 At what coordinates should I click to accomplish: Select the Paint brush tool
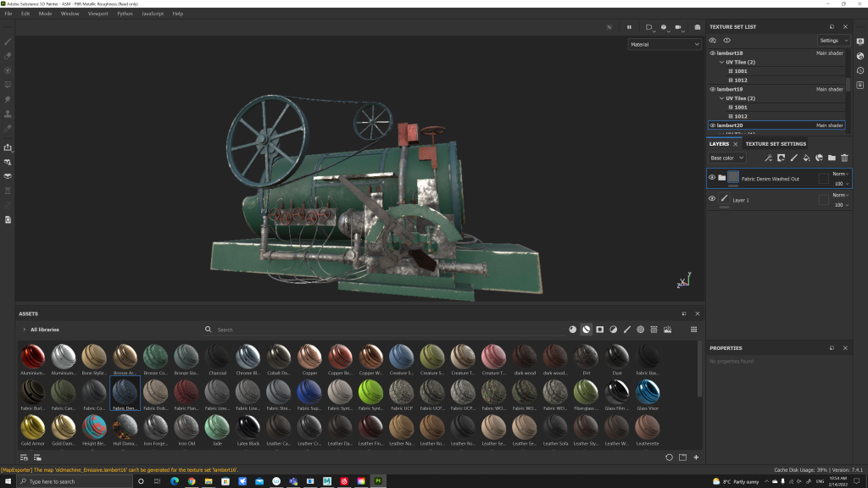[8, 42]
